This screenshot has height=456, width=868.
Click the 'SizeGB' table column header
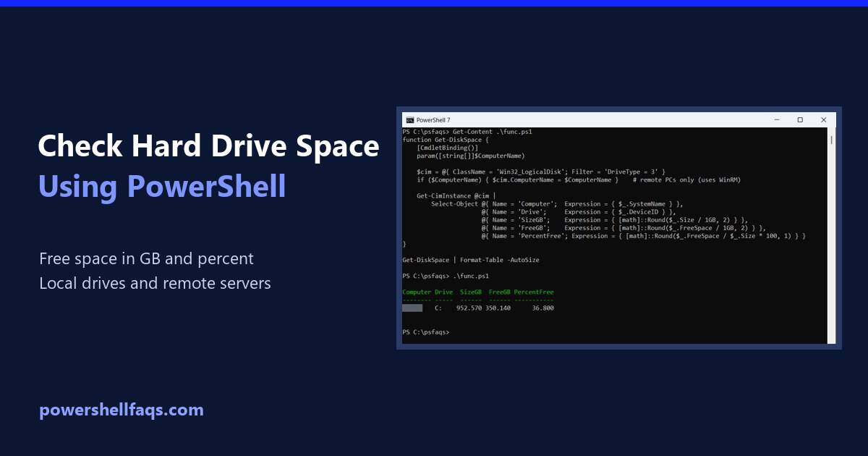tap(471, 292)
